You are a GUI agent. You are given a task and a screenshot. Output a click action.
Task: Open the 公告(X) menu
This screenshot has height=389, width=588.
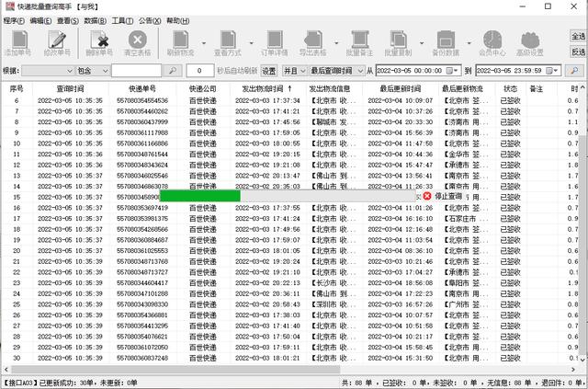150,21
